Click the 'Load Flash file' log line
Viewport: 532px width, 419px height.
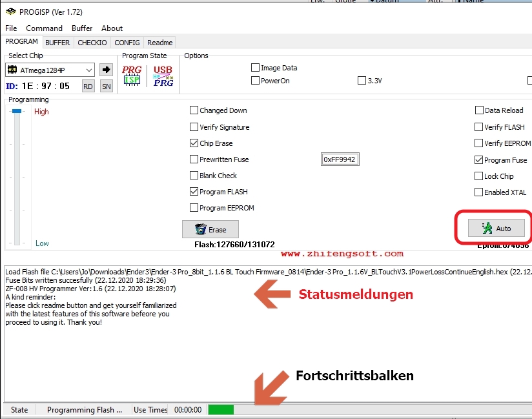coord(268,272)
